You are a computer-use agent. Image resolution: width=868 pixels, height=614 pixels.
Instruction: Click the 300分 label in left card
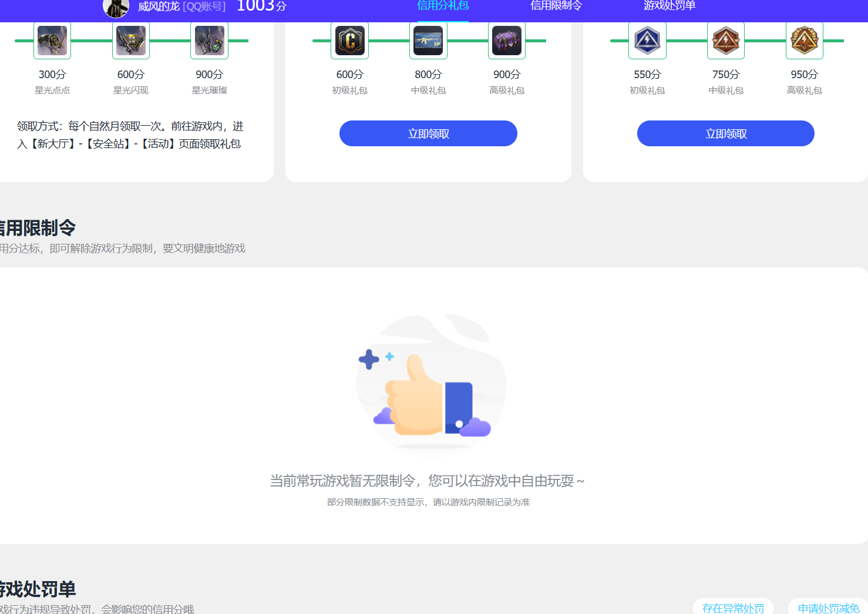52,75
